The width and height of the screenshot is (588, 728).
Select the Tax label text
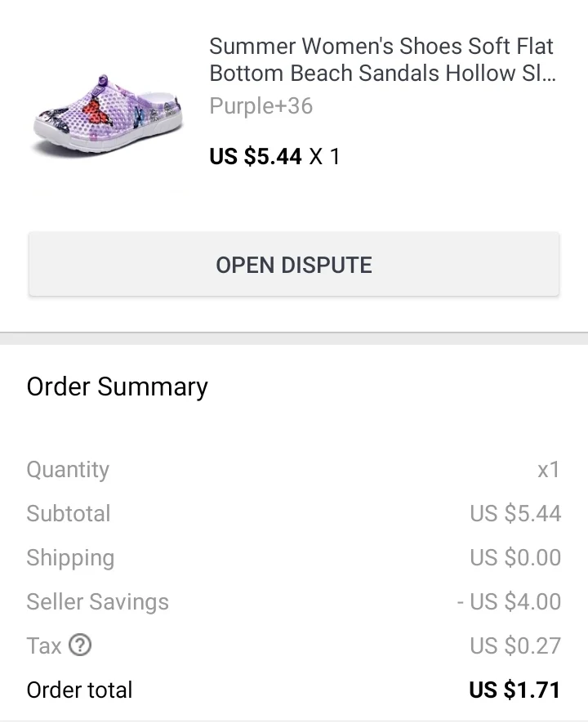(44, 646)
